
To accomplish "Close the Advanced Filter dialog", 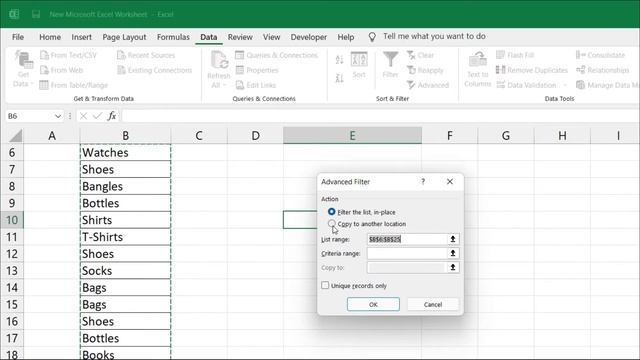I will click(x=450, y=182).
